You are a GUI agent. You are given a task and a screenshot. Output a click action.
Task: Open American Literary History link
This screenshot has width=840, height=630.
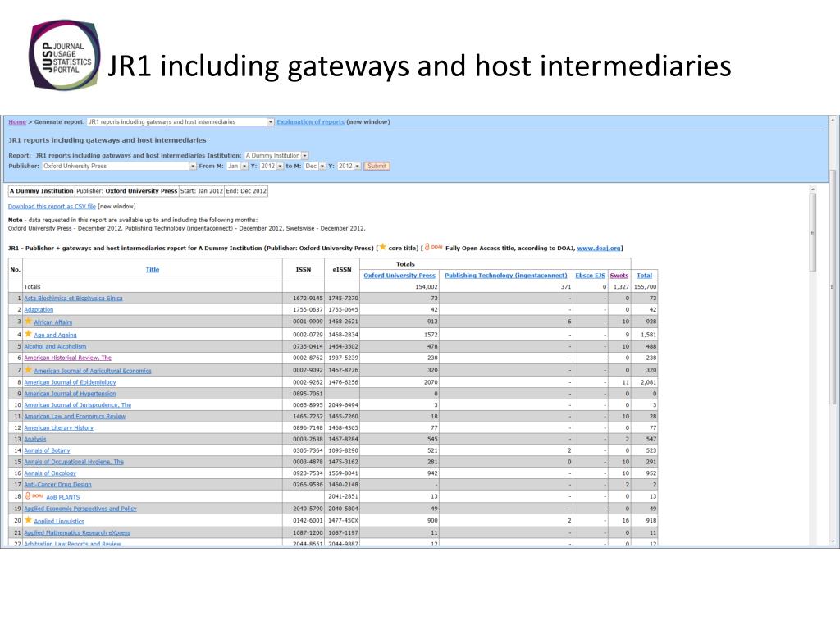[x=58, y=427]
